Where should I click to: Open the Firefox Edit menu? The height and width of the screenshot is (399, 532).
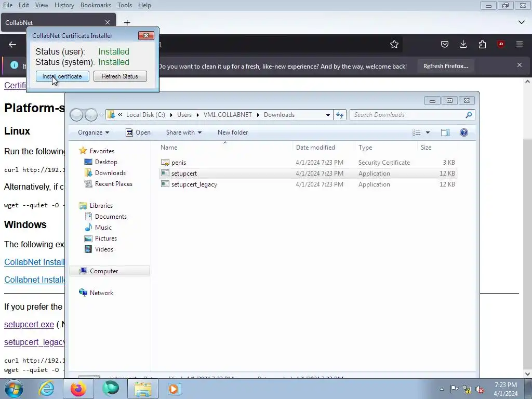[23, 5]
